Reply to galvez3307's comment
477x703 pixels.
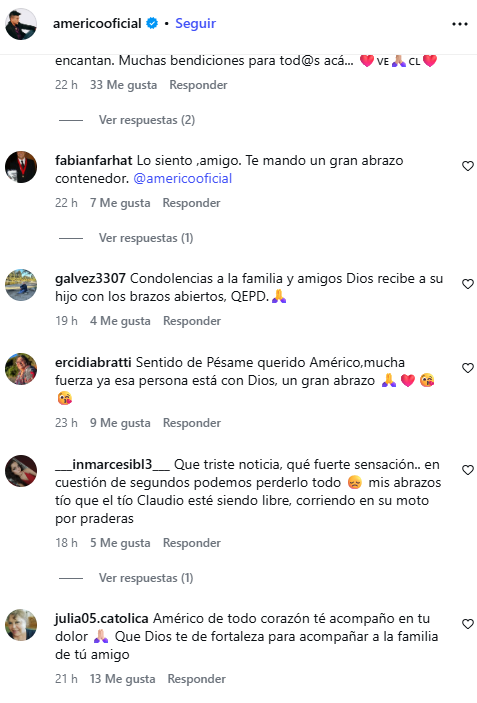(192, 321)
